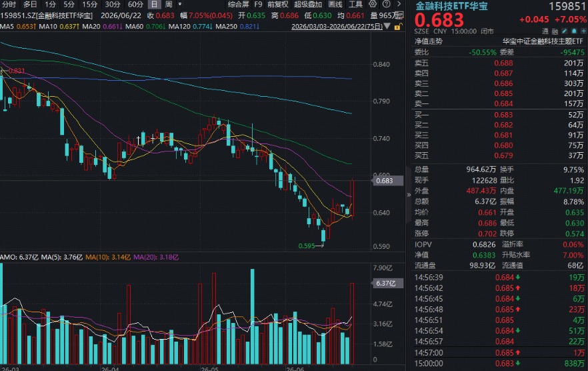Click the 涨停 0.702 limit-up value
The width and height of the screenshot is (588, 371).
click(487, 234)
